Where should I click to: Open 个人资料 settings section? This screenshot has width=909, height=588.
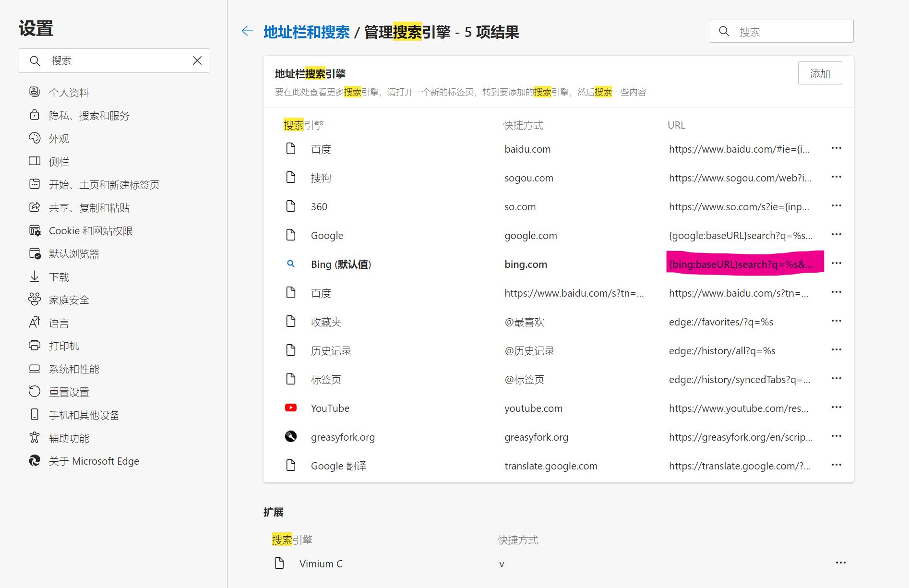click(x=69, y=93)
